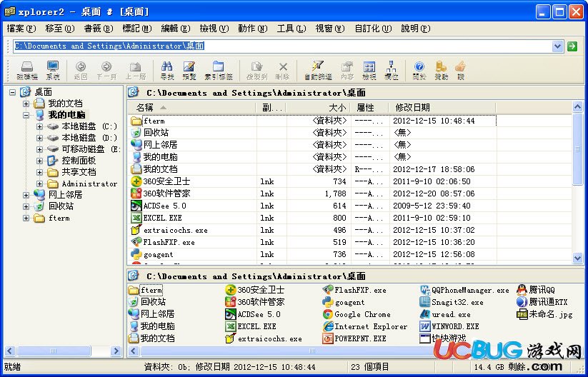Screen dimensions: 588x377
Task: Change view mode with 檢視 icon
Action: click(x=369, y=70)
